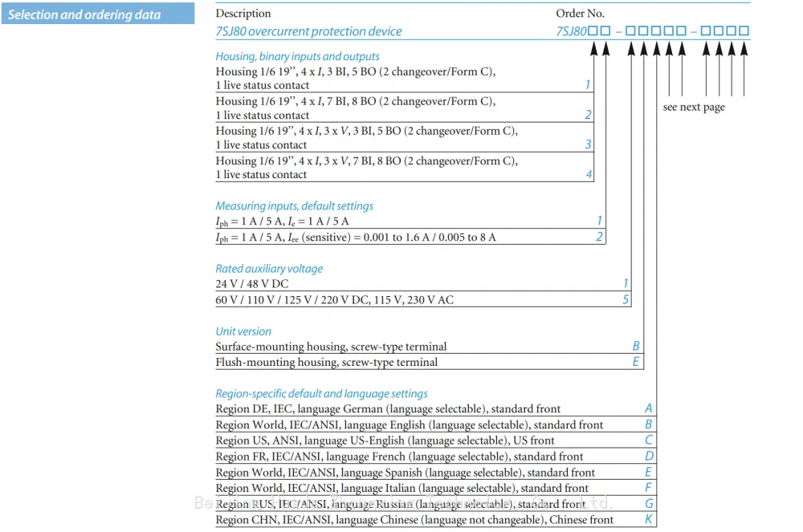Click code 'K' for Region CHN
803x532 pixels.
coord(649,520)
